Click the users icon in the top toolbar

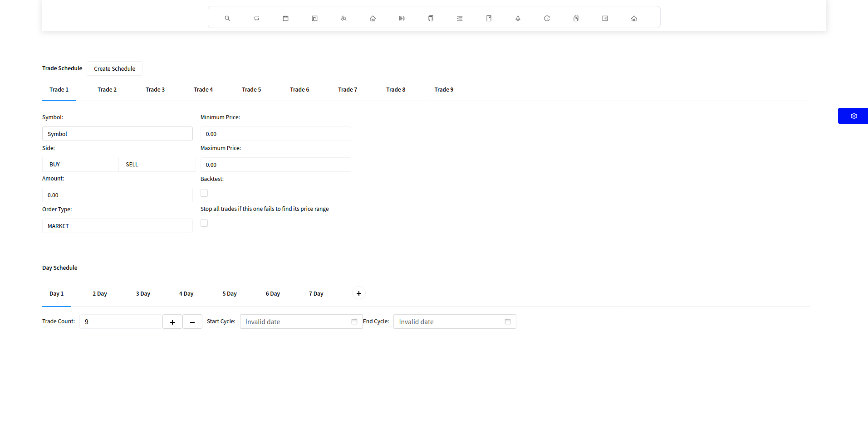click(343, 19)
